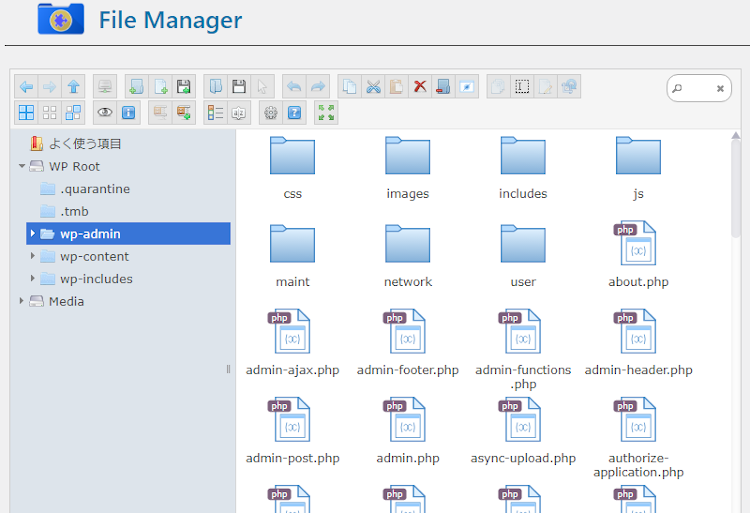Create a new folder from the toolbar

136,87
